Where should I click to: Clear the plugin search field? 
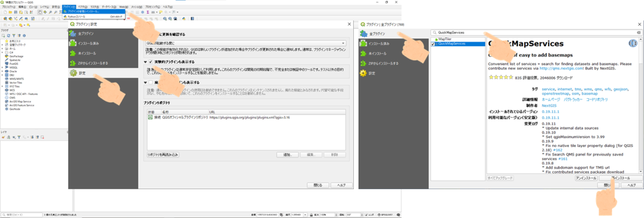639,32
